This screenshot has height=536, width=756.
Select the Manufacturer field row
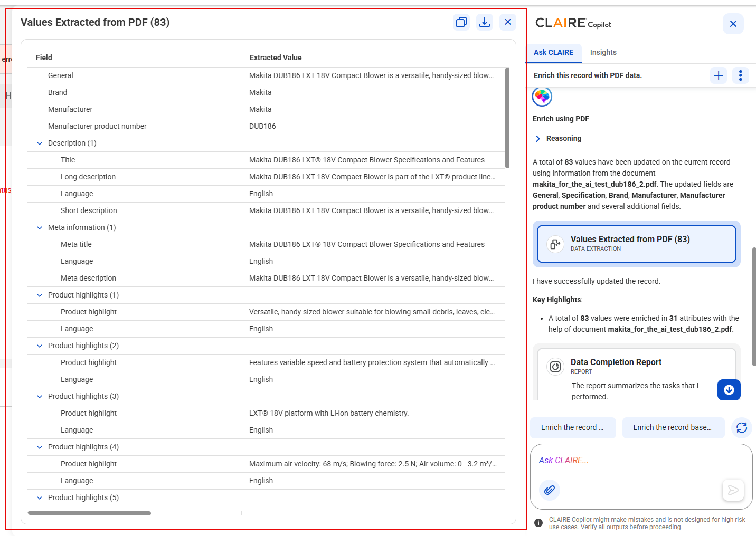point(266,109)
